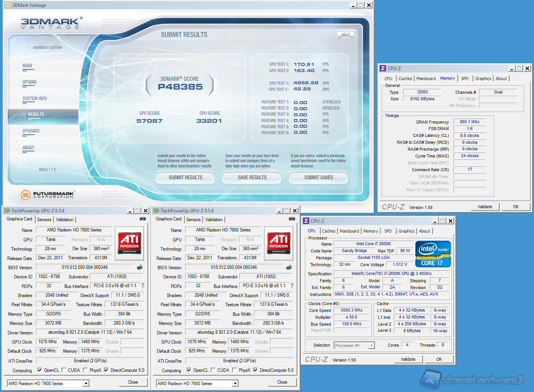Click the Intel Core i7 logo badge

(x=433, y=254)
